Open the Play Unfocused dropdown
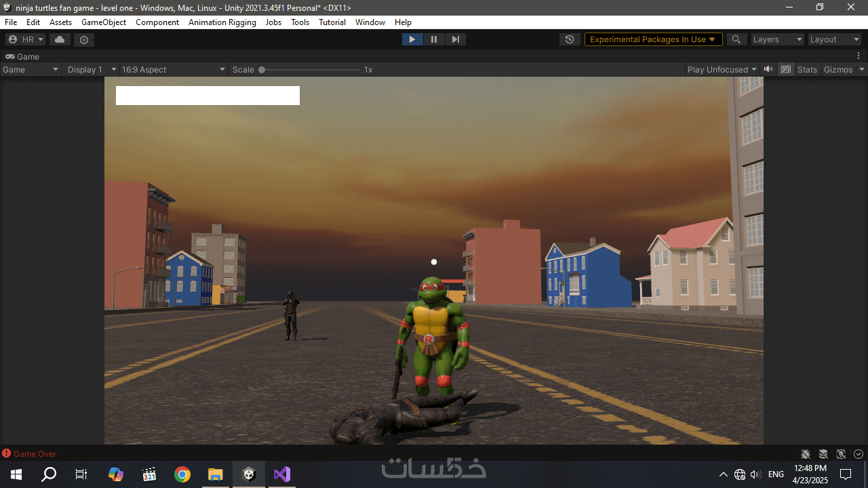Image resolution: width=868 pixels, height=488 pixels. (722, 69)
